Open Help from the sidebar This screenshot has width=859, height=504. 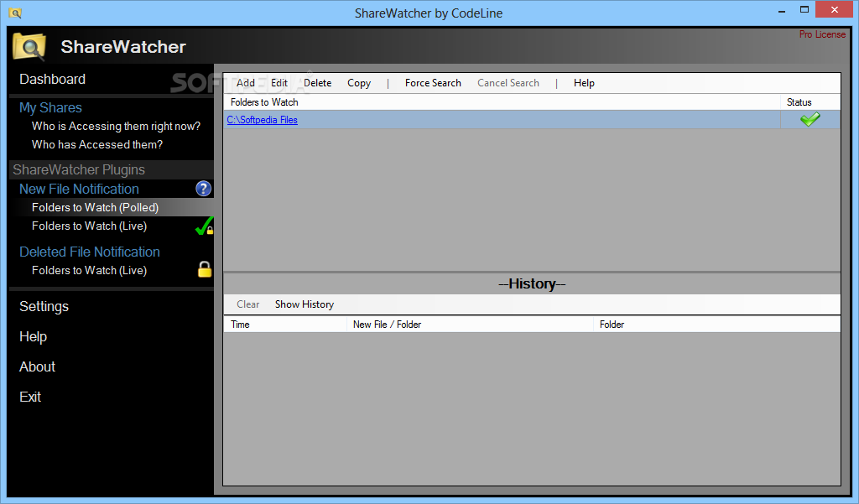pyautogui.click(x=33, y=337)
